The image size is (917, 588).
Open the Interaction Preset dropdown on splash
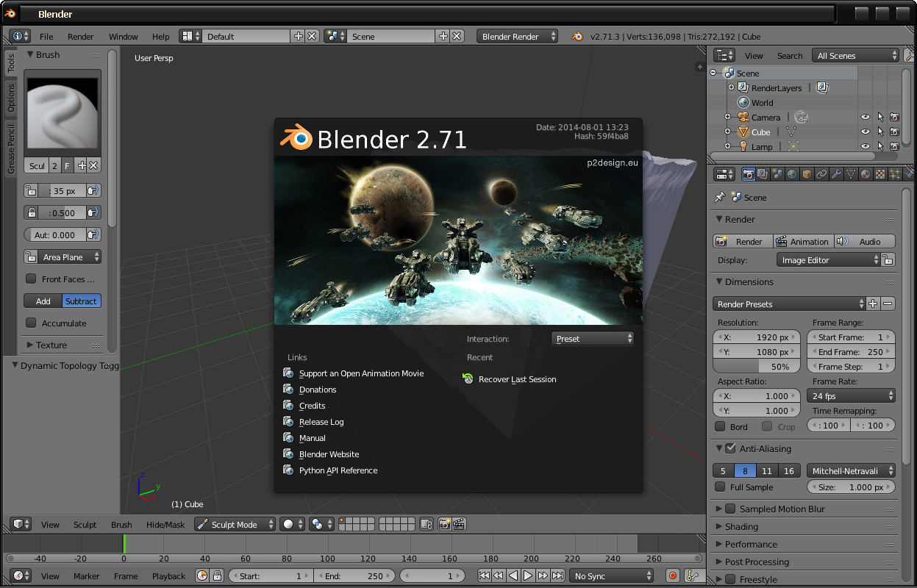(593, 339)
